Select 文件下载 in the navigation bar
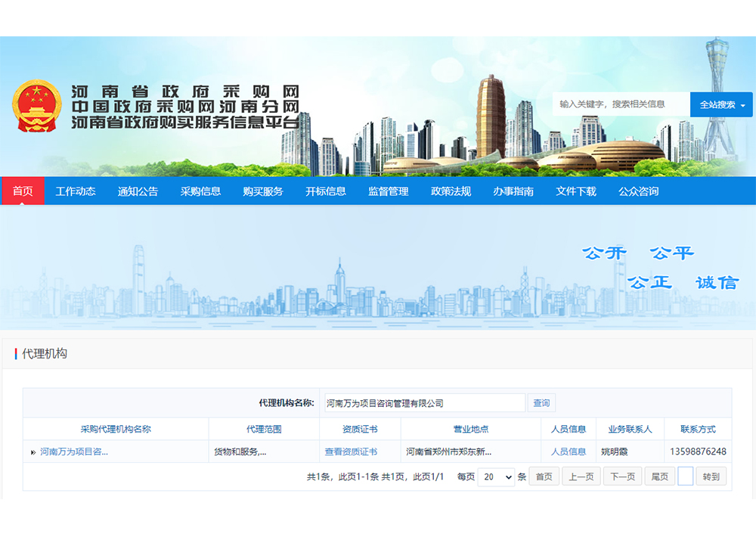756x534 pixels. (576, 191)
